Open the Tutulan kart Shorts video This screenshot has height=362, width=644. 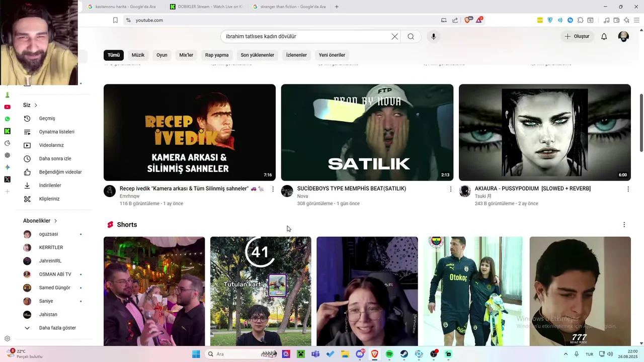(261, 291)
